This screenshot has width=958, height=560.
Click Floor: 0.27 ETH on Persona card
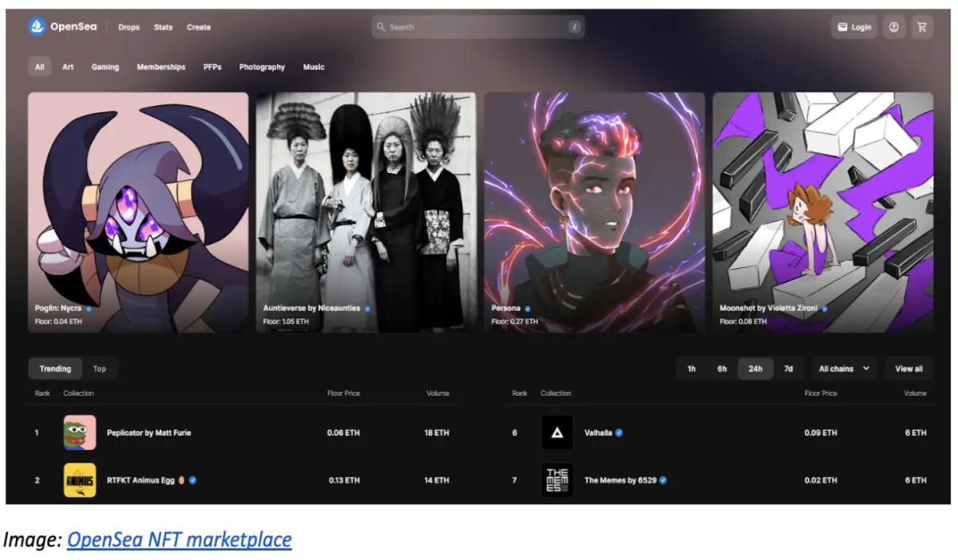pyautogui.click(x=515, y=321)
